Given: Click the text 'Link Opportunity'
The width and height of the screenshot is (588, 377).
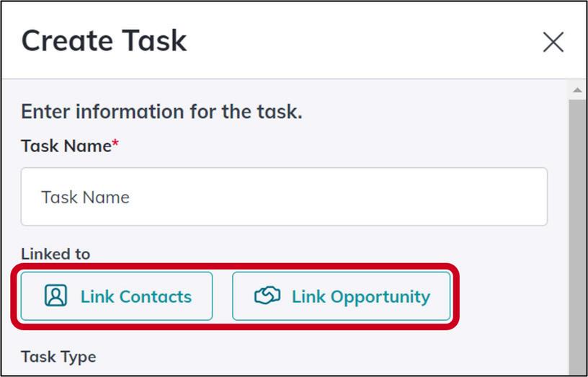Looking at the screenshot, I should 361,297.
